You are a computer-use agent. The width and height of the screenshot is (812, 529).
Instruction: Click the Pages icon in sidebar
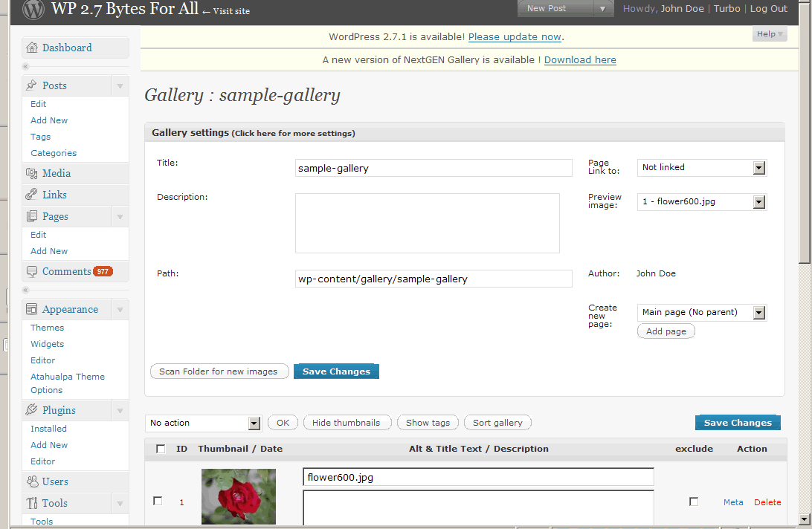31,216
